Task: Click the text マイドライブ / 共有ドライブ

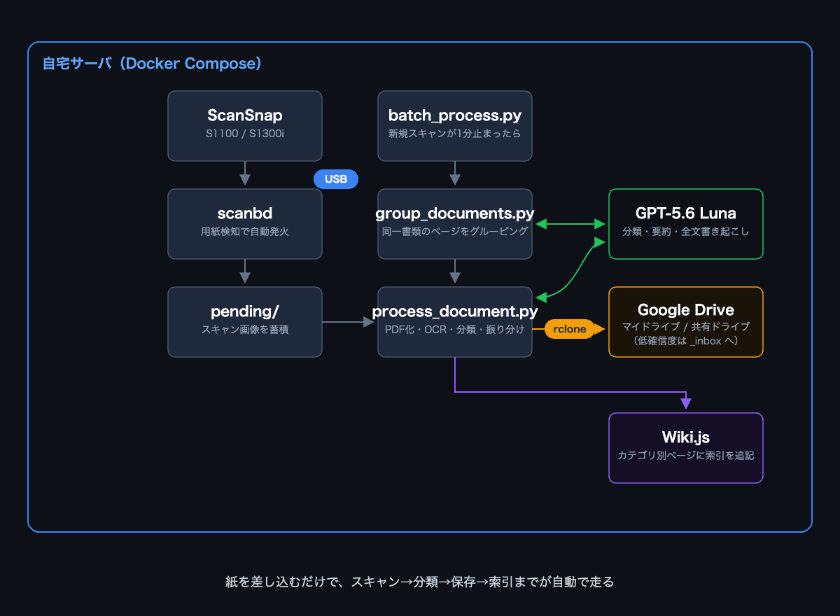Action: [686, 327]
